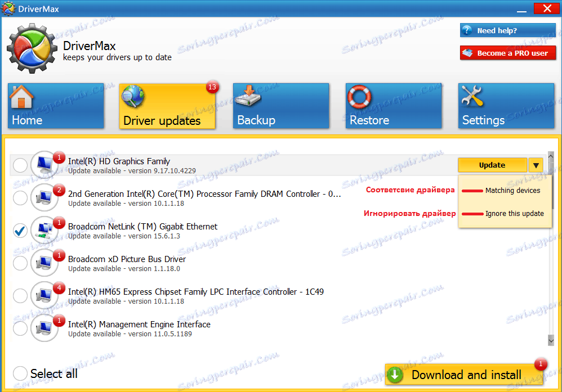Screen dimensions: 562x392
Task: Click 'Update available - version 15.6.1.3' text
Action: pos(124,236)
